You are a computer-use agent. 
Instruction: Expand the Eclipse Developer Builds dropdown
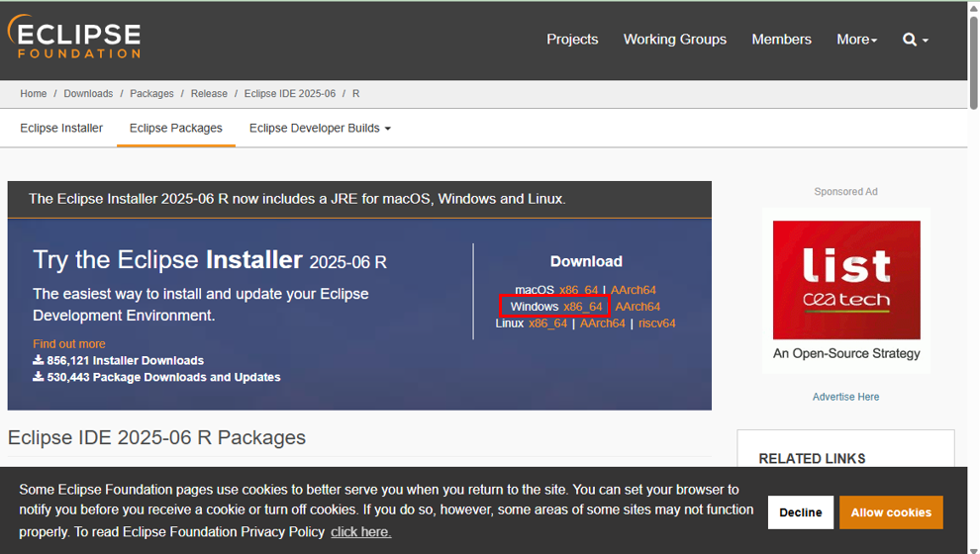320,128
